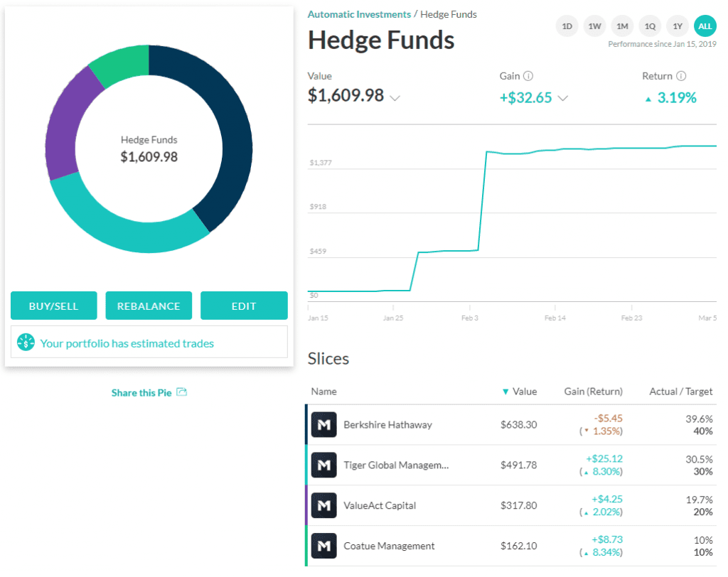Viewport: 728px width, 577px height.
Task: Click the Feb 14 axis label
Action: (x=555, y=318)
